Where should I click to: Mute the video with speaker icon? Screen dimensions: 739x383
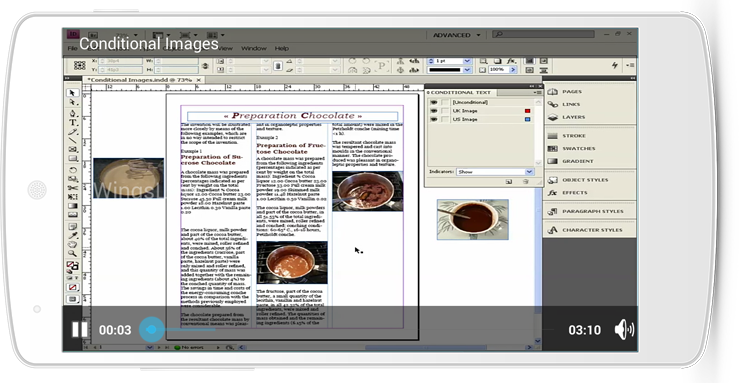[x=624, y=329]
